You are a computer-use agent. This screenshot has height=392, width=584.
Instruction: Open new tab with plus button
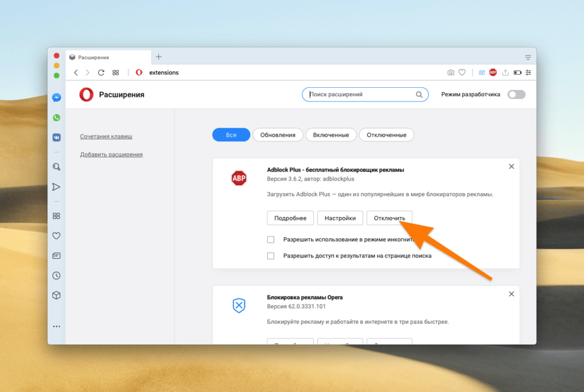coord(159,57)
